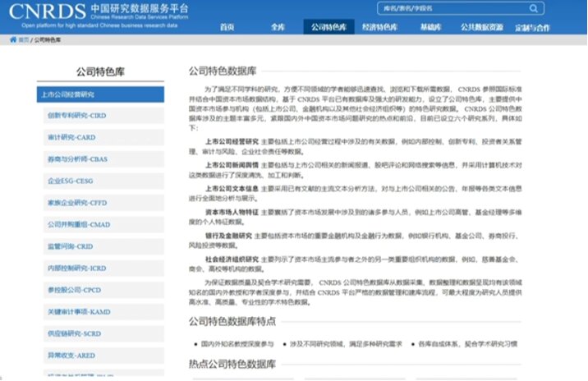Click 首页 breadcrumb link

[x=24, y=39]
